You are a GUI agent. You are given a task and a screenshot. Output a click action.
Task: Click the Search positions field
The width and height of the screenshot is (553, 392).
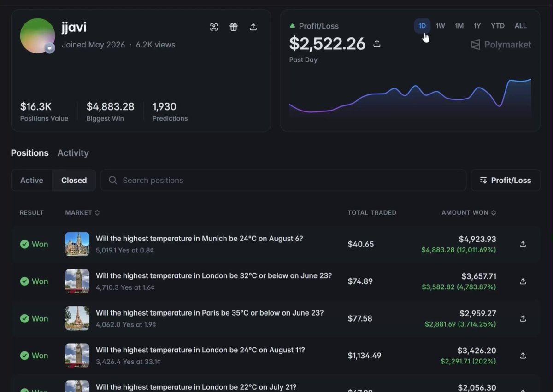283,181
